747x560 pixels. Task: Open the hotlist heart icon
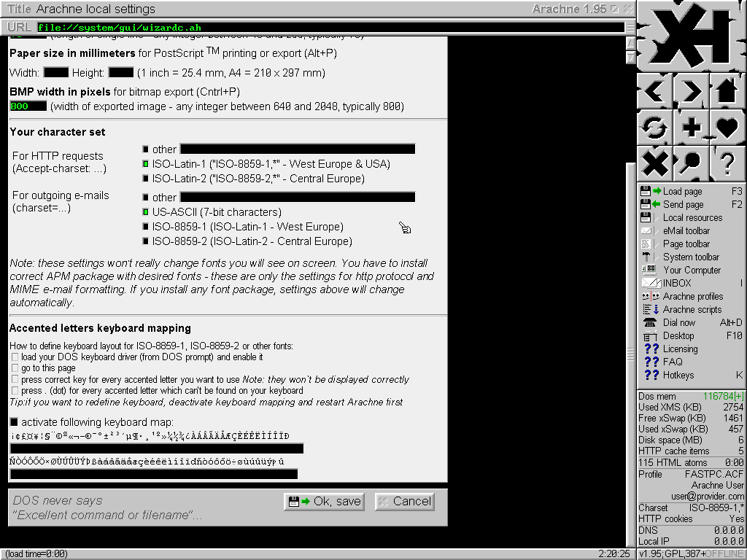coord(727,127)
